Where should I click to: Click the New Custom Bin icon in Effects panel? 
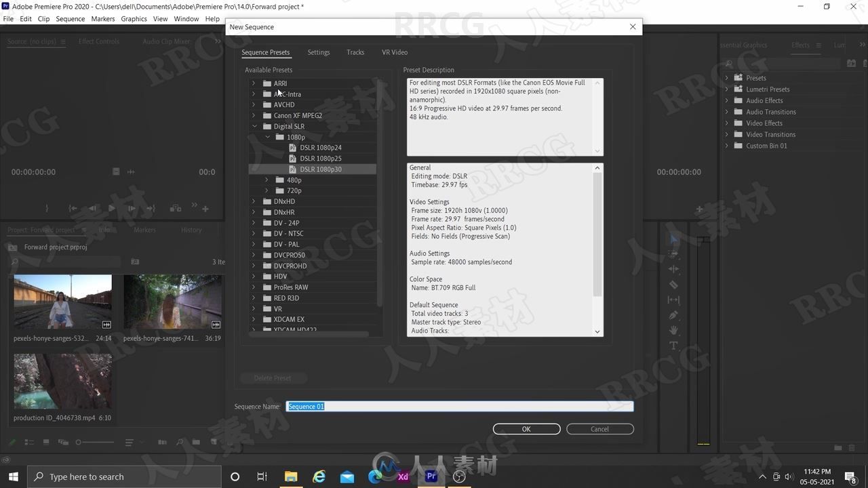pos(838,448)
